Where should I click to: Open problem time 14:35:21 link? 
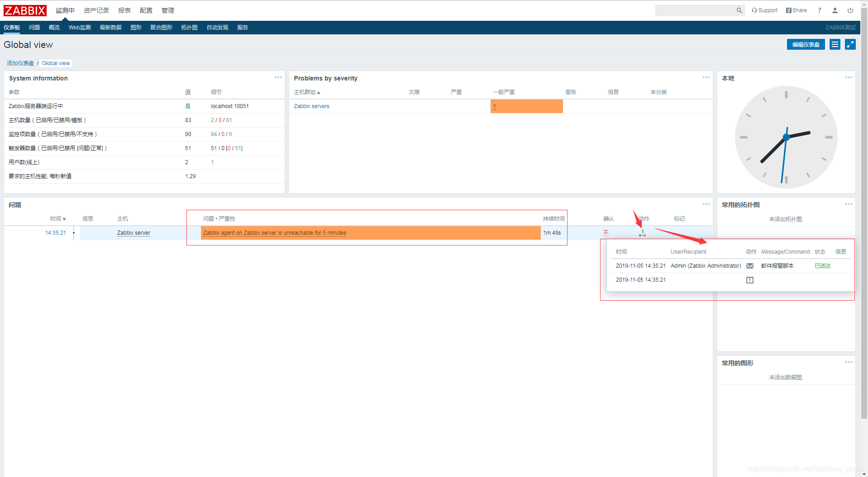tap(55, 233)
